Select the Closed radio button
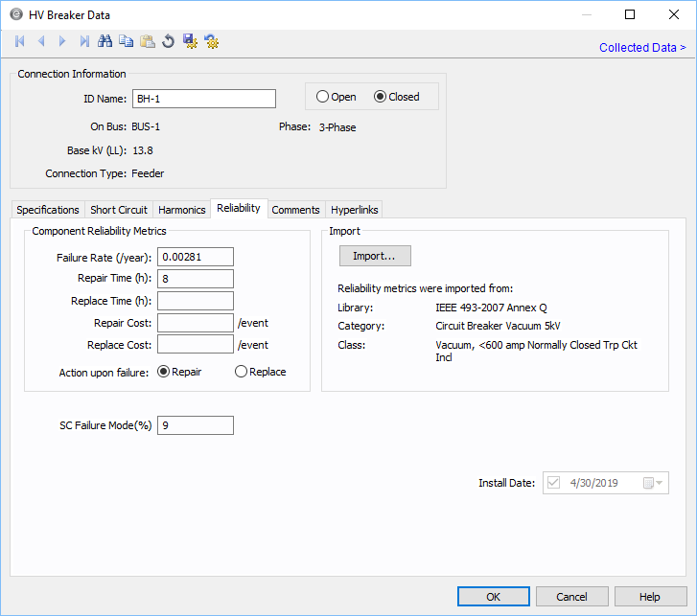 coord(381,97)
